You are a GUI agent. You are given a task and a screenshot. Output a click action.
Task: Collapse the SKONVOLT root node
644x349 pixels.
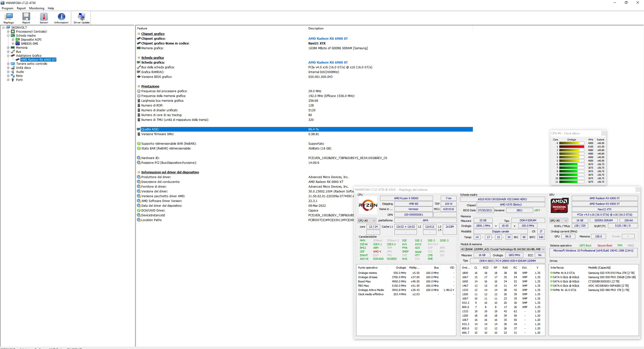(x=4, y=27)
